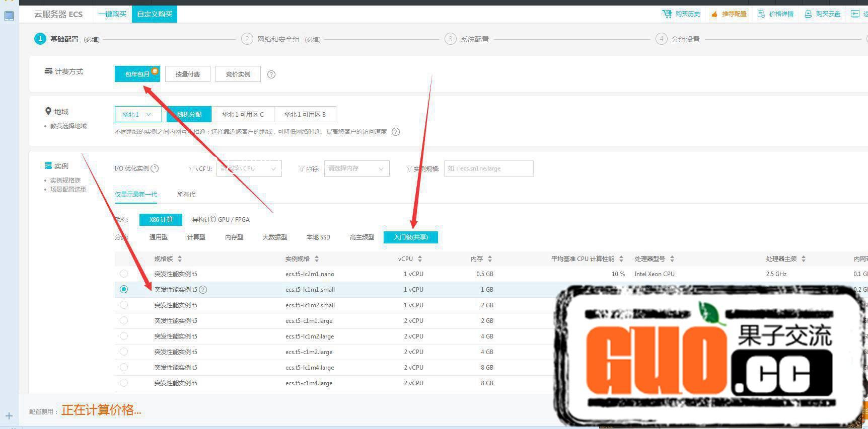
Task: Select the 通用型 instance category
Action: point(159,237)
